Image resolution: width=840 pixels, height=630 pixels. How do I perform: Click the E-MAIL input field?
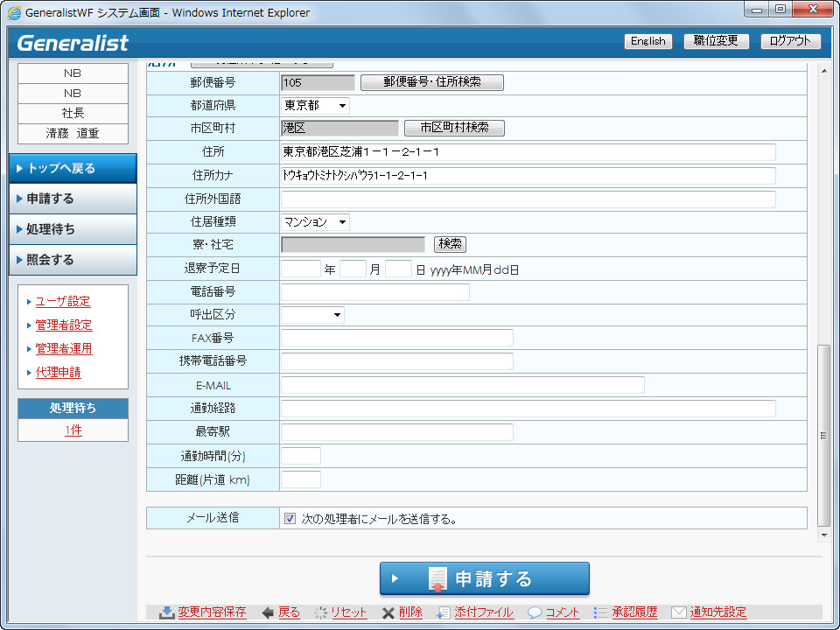point(462,385)
